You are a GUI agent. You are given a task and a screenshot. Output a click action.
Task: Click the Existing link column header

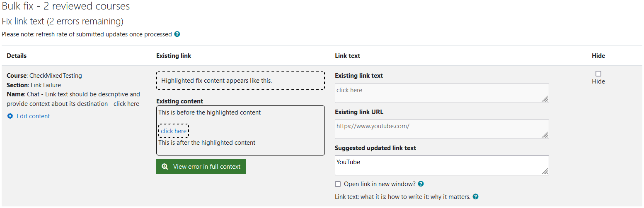pos(174,56)
